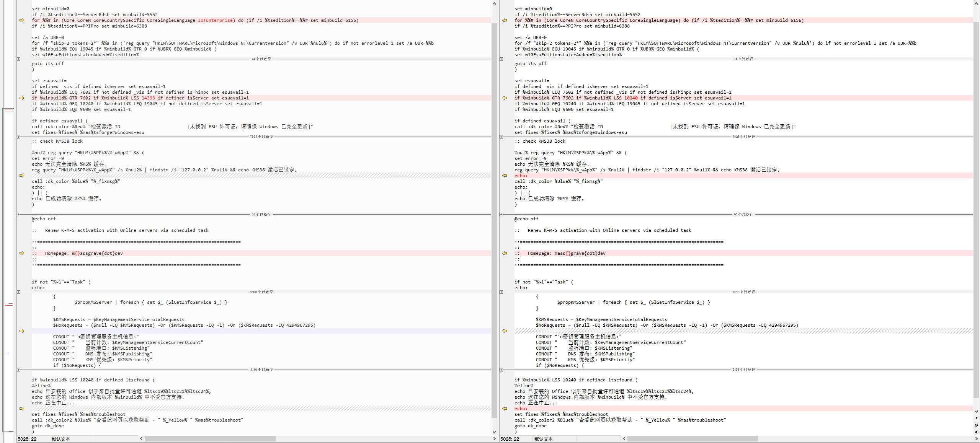
Task: Click left-pointing arrow beside LSS 10240 line
Action: 505,98
